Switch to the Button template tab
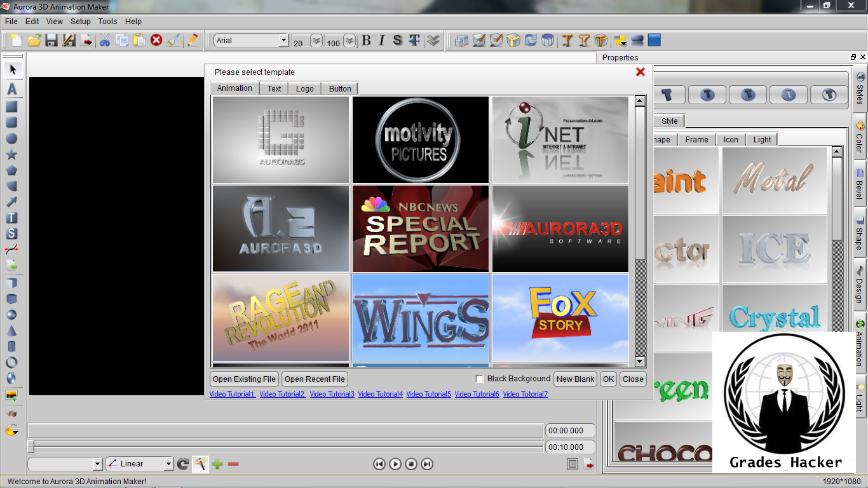The image size is (868, 488). [x=340, y=88]
